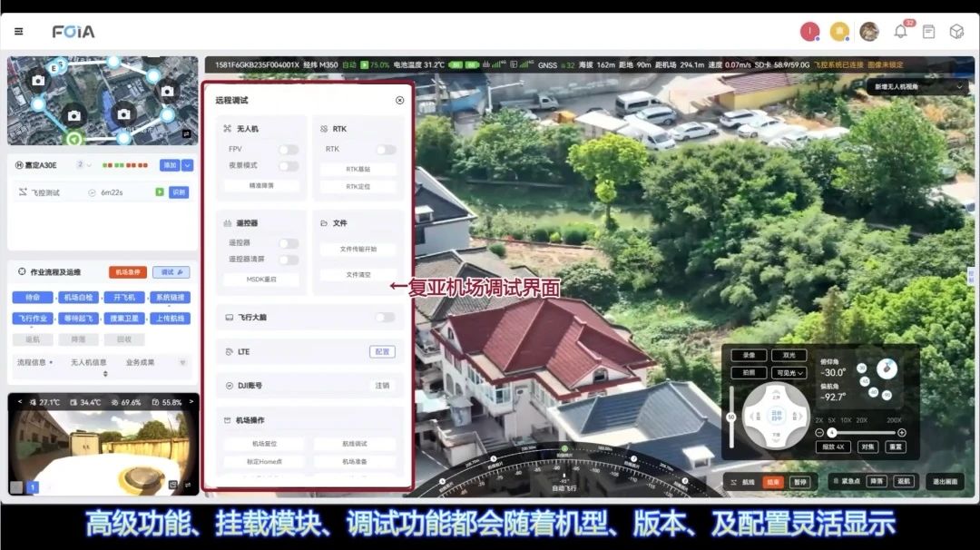The image size is (980, 550).
Task: Click the camera zoom slider track
Action: tap(862, 433)
